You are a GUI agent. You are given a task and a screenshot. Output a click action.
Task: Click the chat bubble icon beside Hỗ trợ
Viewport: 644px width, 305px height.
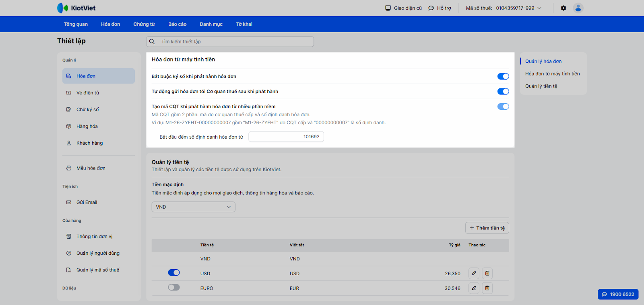click(431, 8)
